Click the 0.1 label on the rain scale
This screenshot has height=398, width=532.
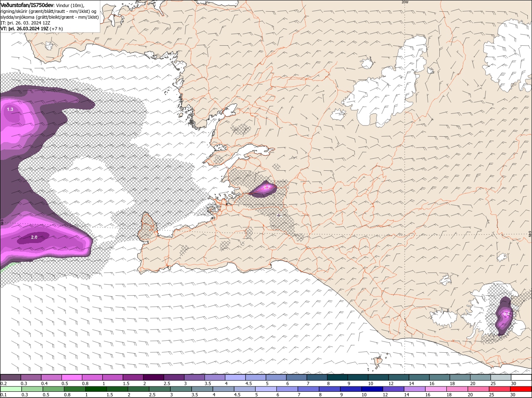pyautogui.click(x=3, y=394)
